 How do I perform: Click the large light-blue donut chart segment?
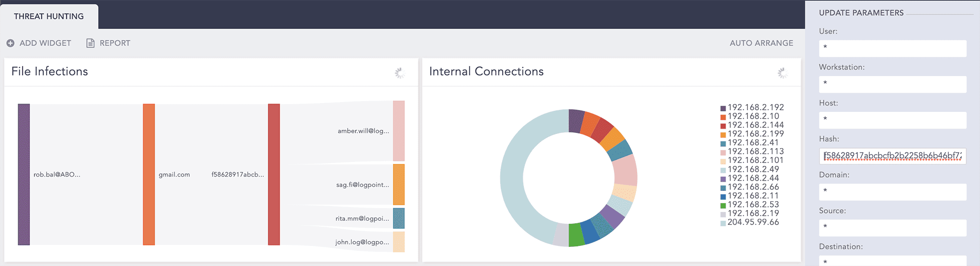click(513, 178)
